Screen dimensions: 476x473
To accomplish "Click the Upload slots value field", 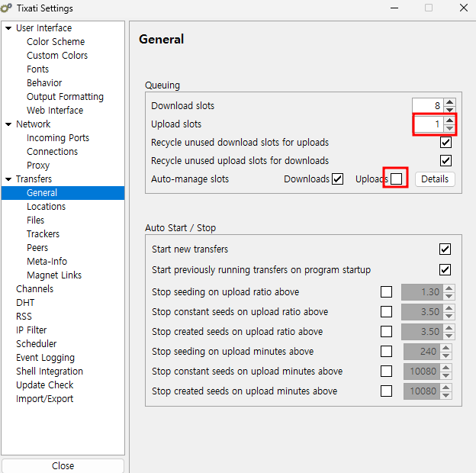I will click(x=428, y=124).
